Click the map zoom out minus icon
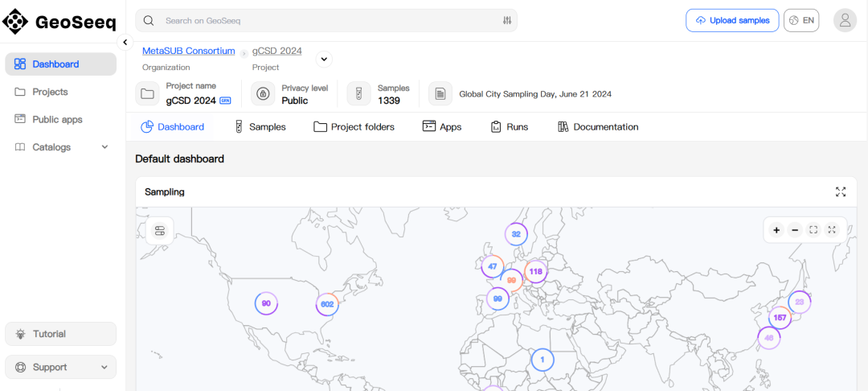Screen dimensions: 868x391 pyautogui.click(x=795, y=230)
